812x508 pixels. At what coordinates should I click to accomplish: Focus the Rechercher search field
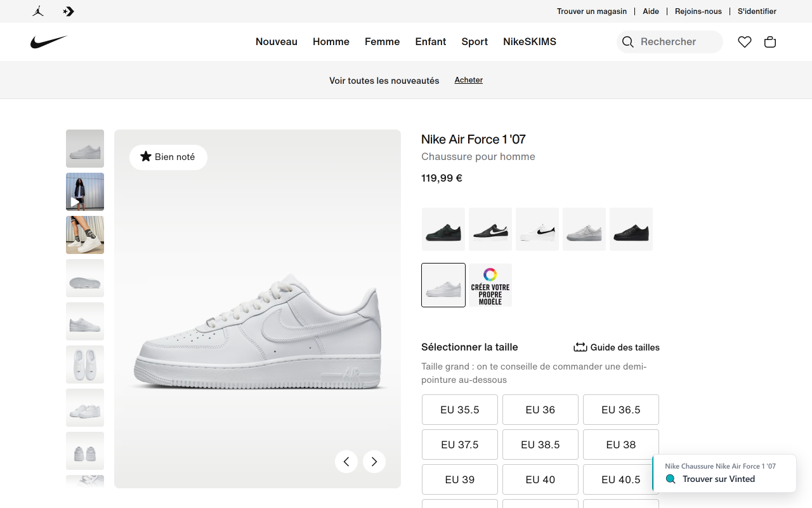point(670,42)
